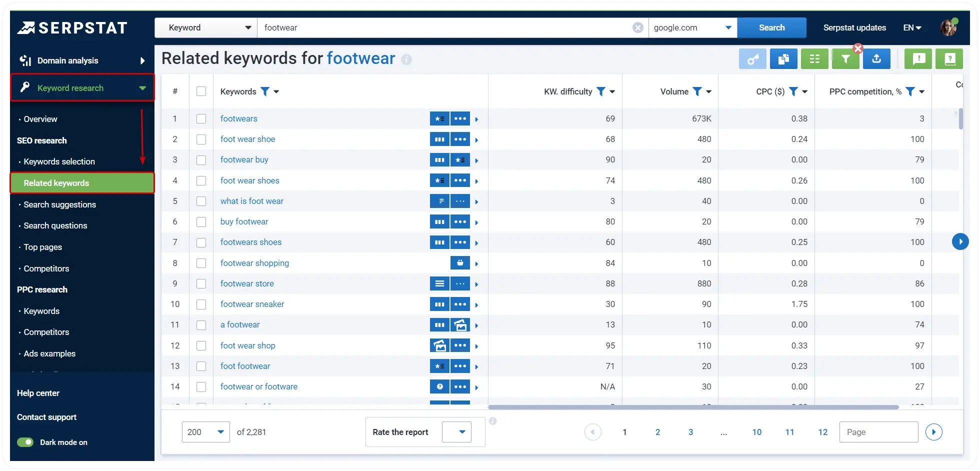This screenshot has width=980, height=471.
Task: Open Keywords column sort caret
Action: (x=276, y=91)
